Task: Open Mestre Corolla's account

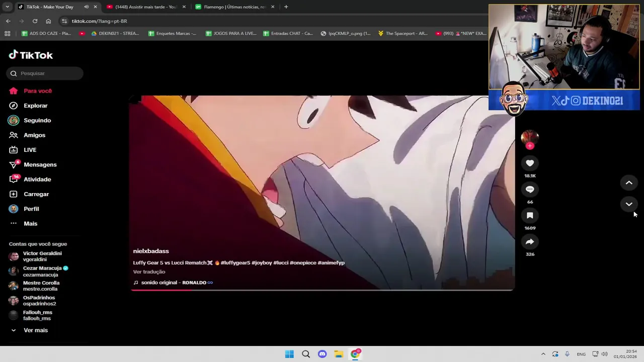Action: click(33, 286)
